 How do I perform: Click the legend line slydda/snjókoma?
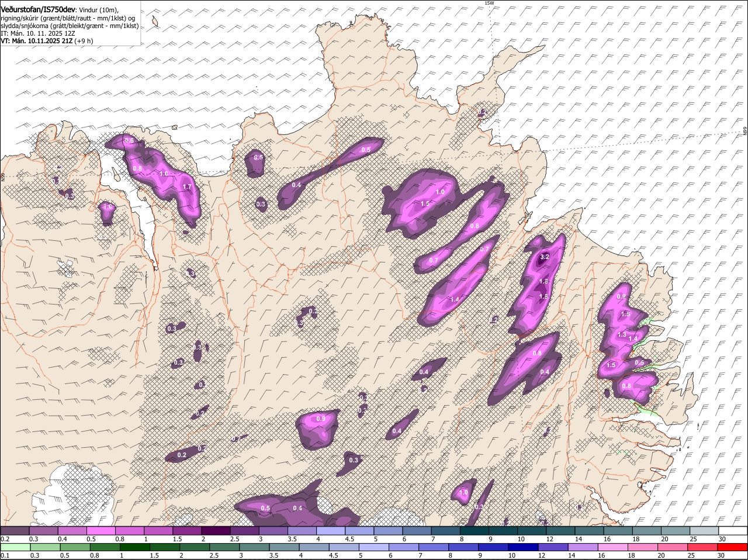tap(70, 26)
